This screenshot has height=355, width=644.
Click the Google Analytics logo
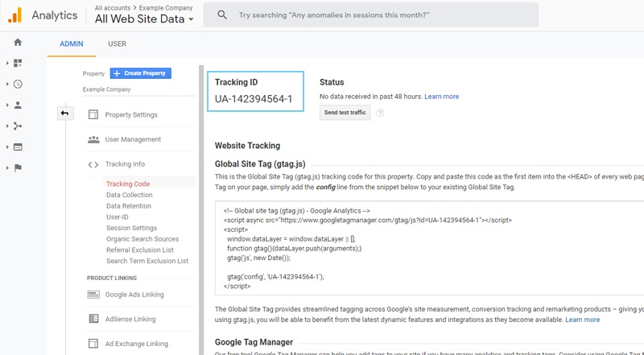[14, 15]
